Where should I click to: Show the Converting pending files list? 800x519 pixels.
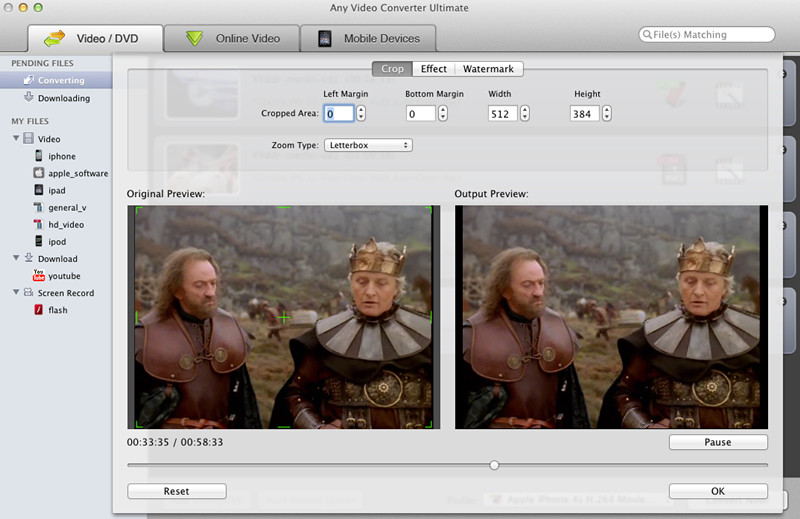click(61, 80)
